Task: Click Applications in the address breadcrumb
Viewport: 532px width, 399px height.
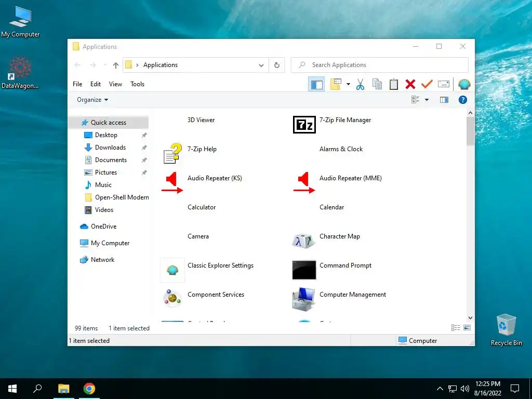Action: point(160,65)
